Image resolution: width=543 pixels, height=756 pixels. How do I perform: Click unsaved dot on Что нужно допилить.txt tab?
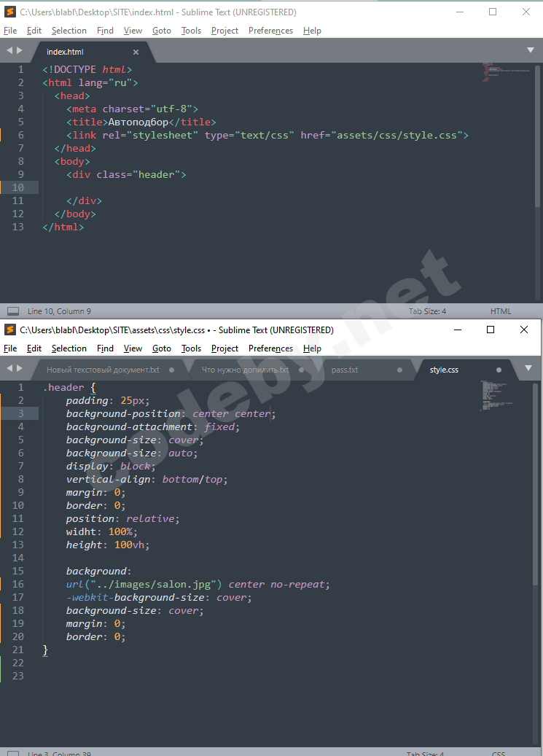(302, 370)
